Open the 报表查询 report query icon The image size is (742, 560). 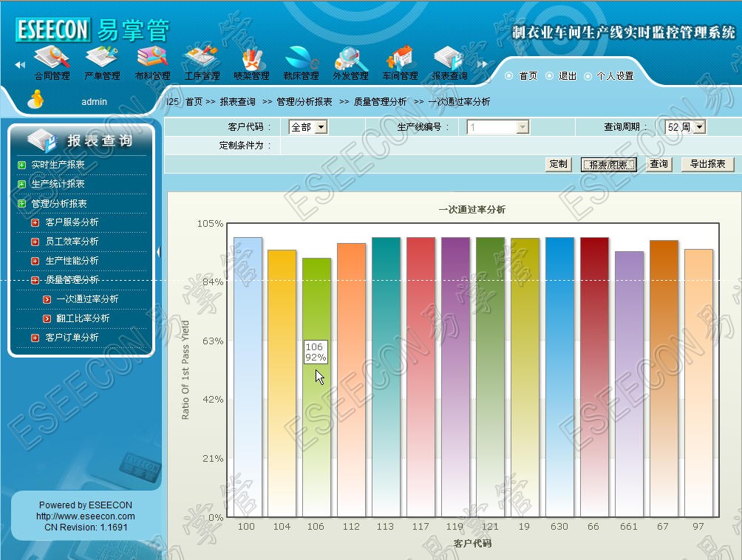[x=449, y=59]
